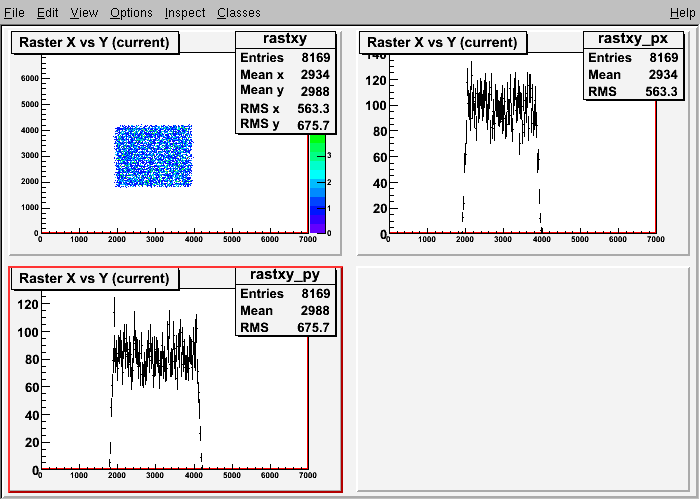
Task: Click the 5000 label on the rastxy x-axis
Action: [x=231, y=239]
